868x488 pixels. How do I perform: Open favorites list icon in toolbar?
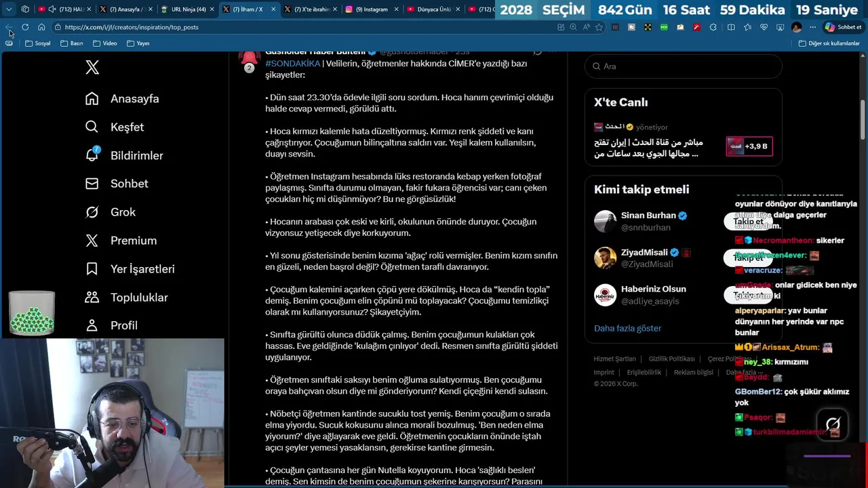(747, 27)
